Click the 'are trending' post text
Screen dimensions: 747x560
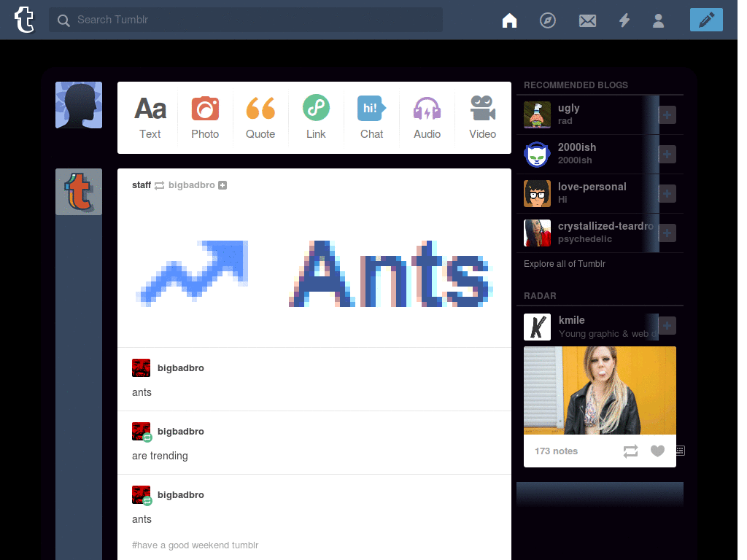pos(160,456)
